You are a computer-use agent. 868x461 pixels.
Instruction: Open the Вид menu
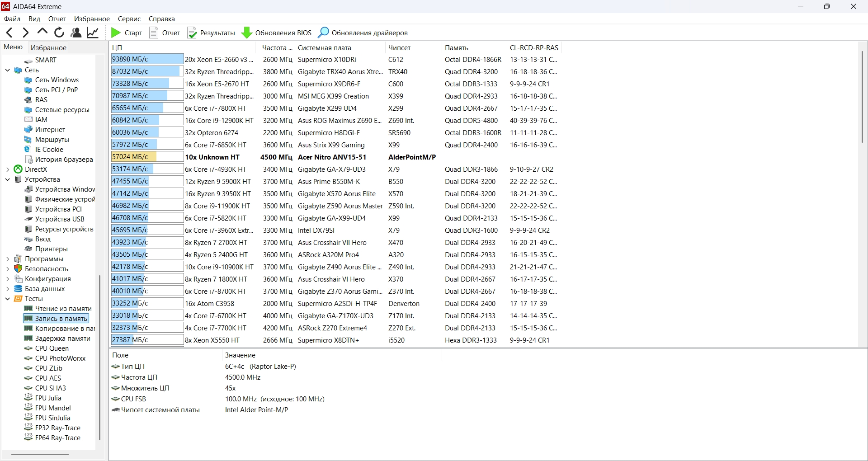[x=34, y=19]
